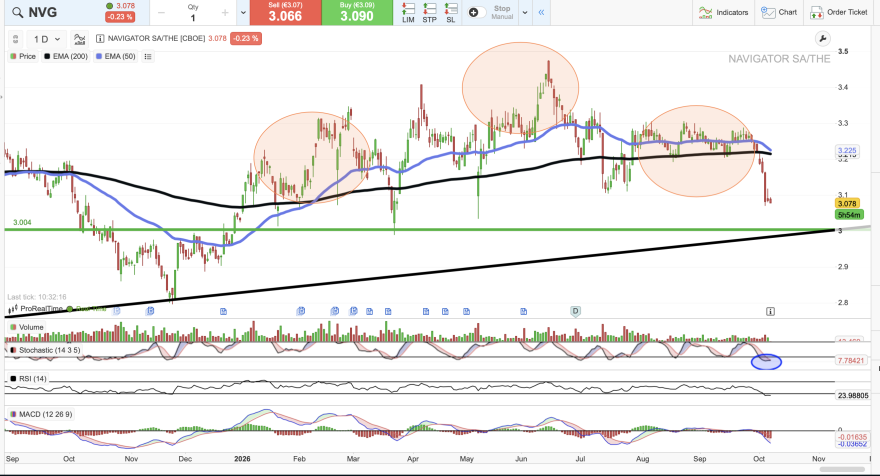Open chart settings with the wrench icon
880x476 pixels.
click(x=822, y=39)
